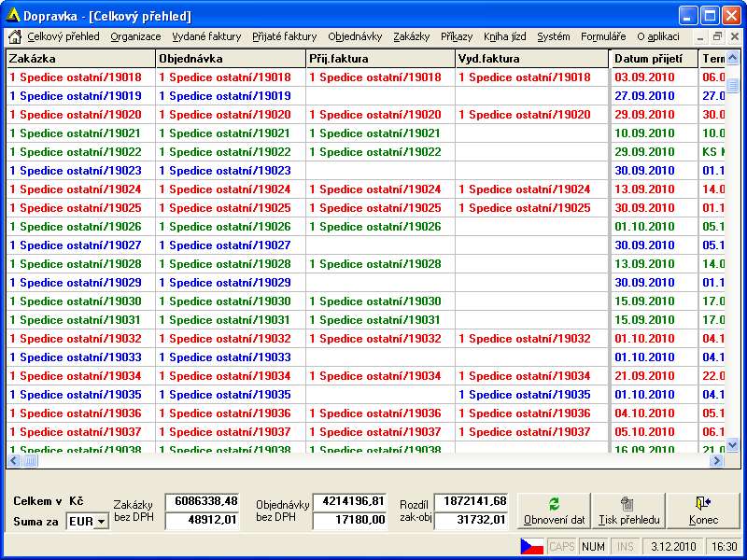The image size is (747, 560).
Task: Click the Zakázka column header
Action: click(x=81, y=59)
